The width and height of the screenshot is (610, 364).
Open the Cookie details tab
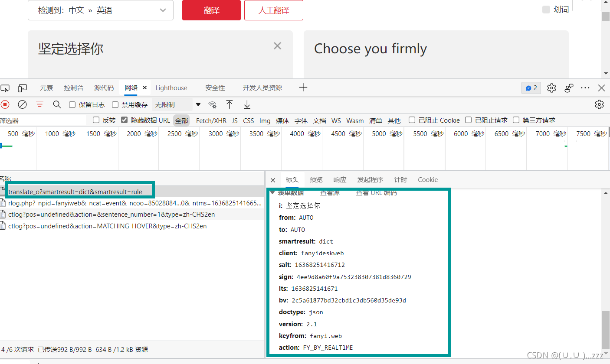pos(428,180)
